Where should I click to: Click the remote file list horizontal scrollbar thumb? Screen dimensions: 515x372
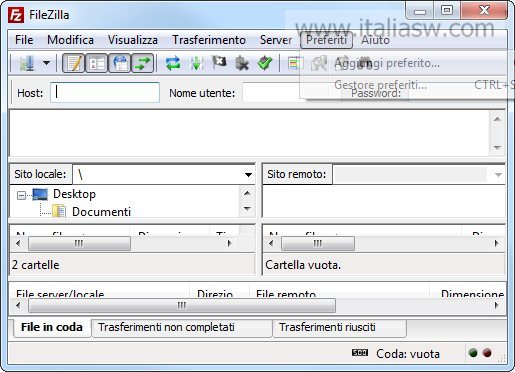point(318,243)
